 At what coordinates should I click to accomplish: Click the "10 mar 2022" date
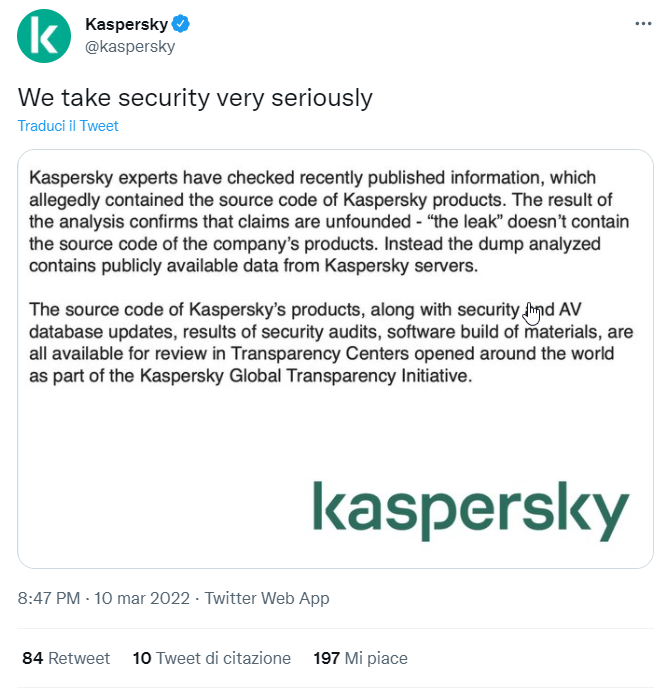coord(140,599)
